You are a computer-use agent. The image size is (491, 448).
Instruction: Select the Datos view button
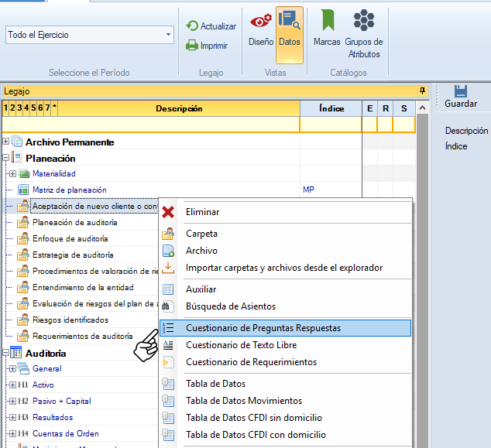(x=290, y=29)
